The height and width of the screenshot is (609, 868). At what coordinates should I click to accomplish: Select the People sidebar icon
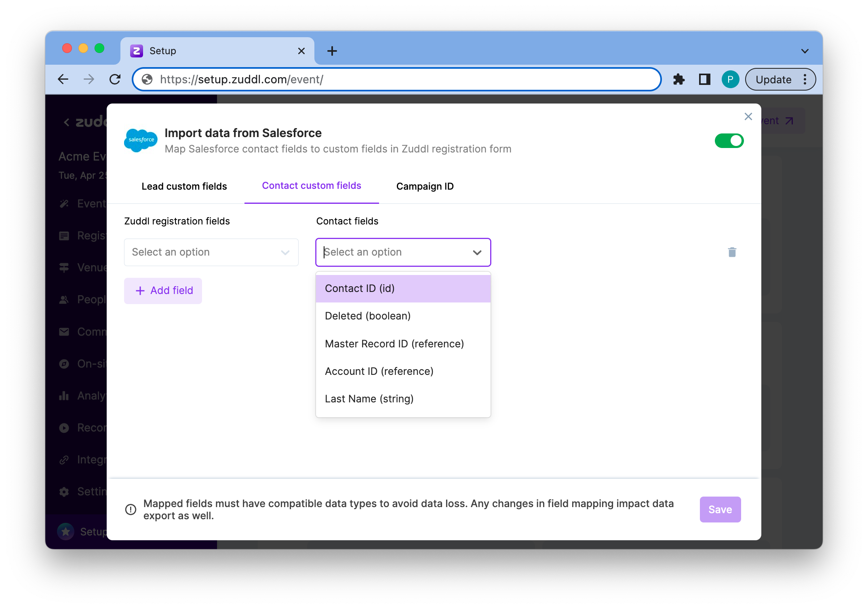pyautogui.click(x=65, y=299)
